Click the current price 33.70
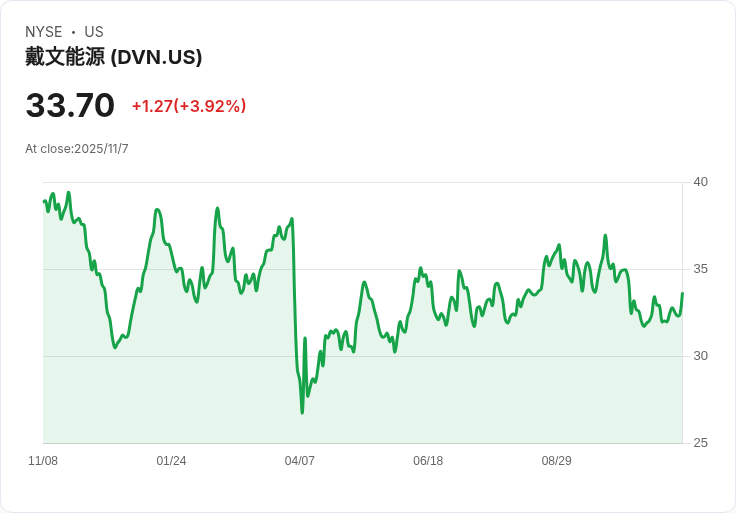Image resolution: width=736 pixels, height=513 pixels. pyautogui.click(x=70, y=105)
